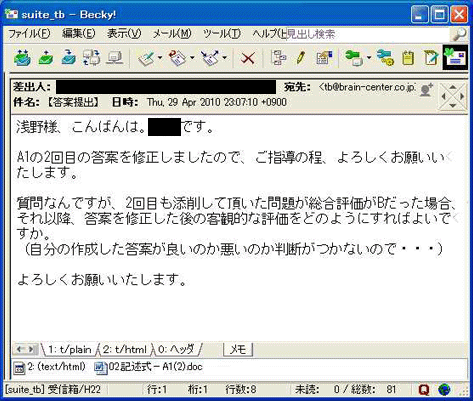Click the red X delete message icon
The height and width of the screenshot is (401, 473).
point(248,58)
